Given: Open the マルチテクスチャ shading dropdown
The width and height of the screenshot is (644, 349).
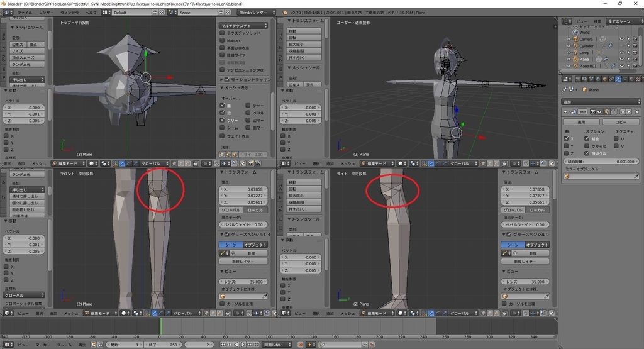Looking at the screenshot, I should (243, 25).
